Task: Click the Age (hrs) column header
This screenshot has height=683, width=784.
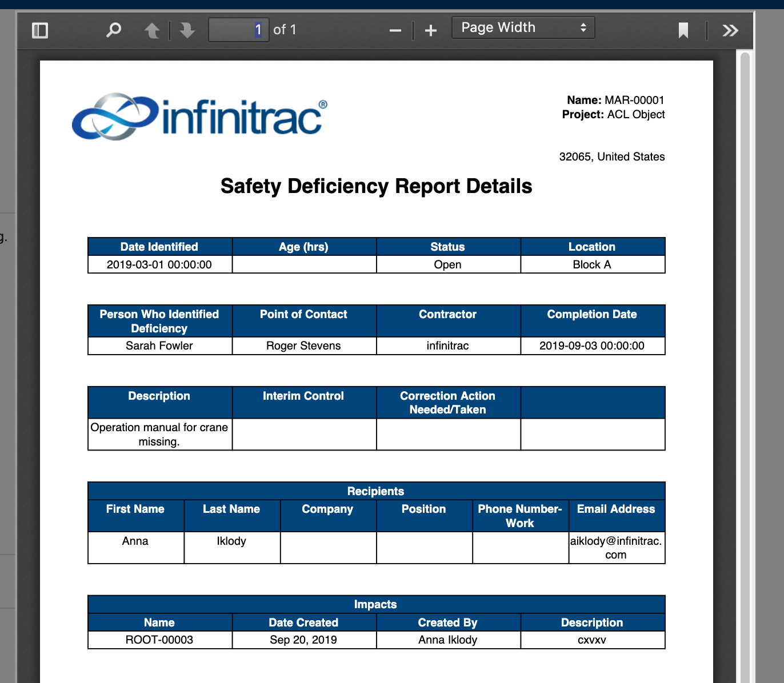Action: pos(304,247)
